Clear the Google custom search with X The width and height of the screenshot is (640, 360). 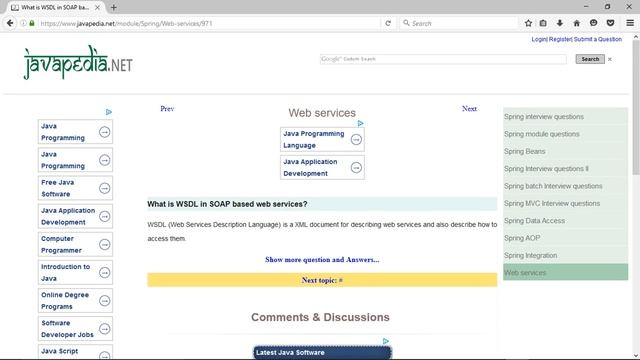pos(610,59)
